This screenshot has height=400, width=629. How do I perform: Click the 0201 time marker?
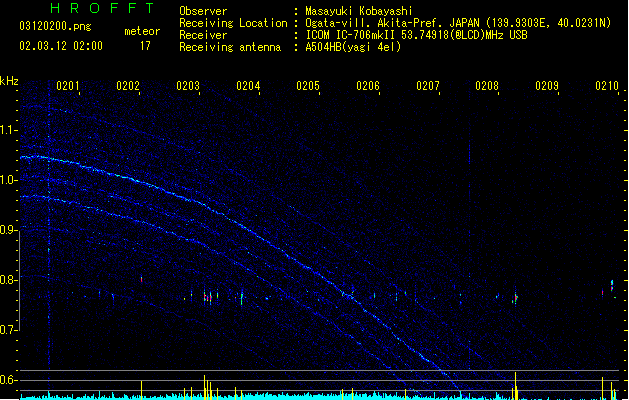pos(67,86)
